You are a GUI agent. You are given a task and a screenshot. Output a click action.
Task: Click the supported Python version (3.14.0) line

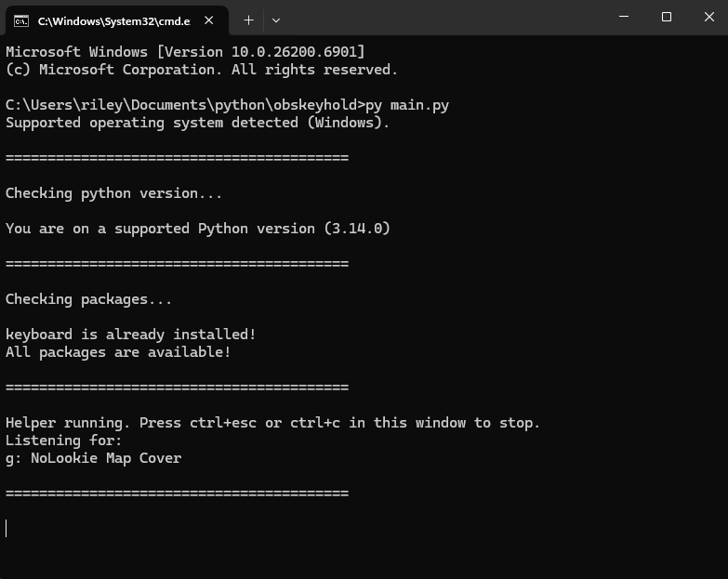pyautogui.click(x=197, y=229)
